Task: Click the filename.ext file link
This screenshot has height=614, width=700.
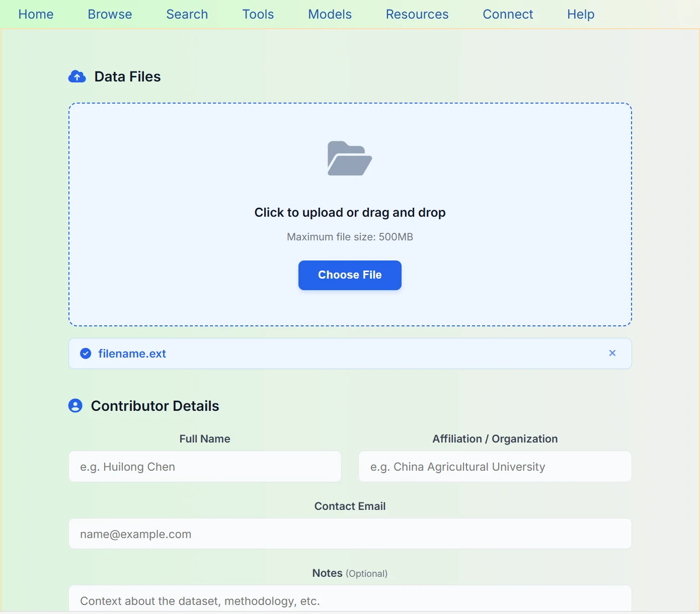Action: point(132,354)
